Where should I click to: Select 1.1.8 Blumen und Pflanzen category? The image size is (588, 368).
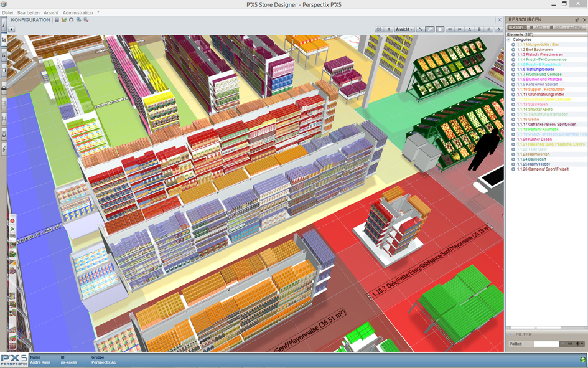pyautogui.click(x=539, y=80)
